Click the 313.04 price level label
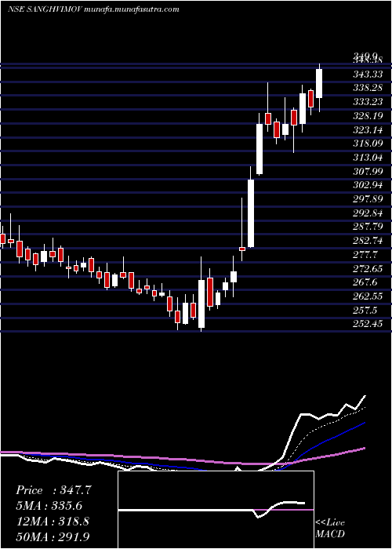 coord(368,158)
